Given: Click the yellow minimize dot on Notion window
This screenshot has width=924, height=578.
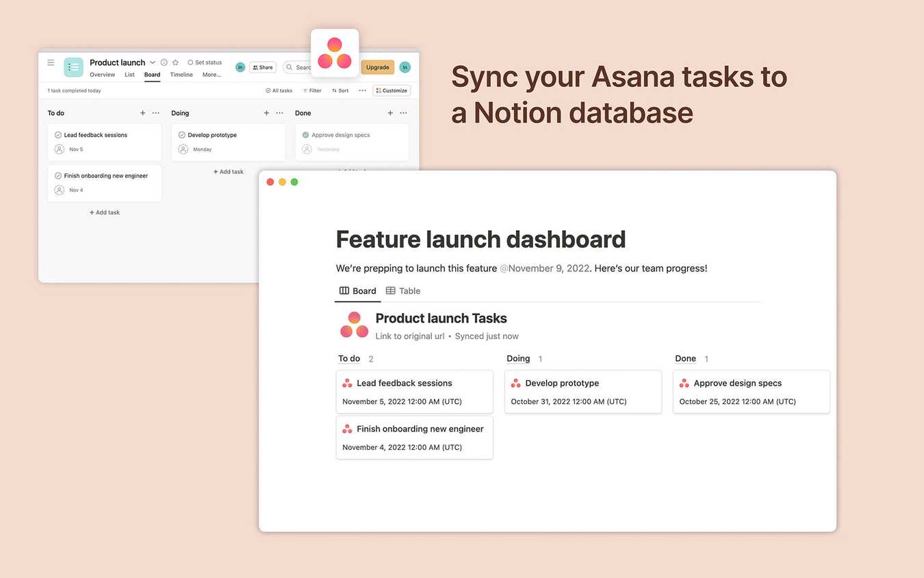Looking at the screenshot, I should coord(282,182).
